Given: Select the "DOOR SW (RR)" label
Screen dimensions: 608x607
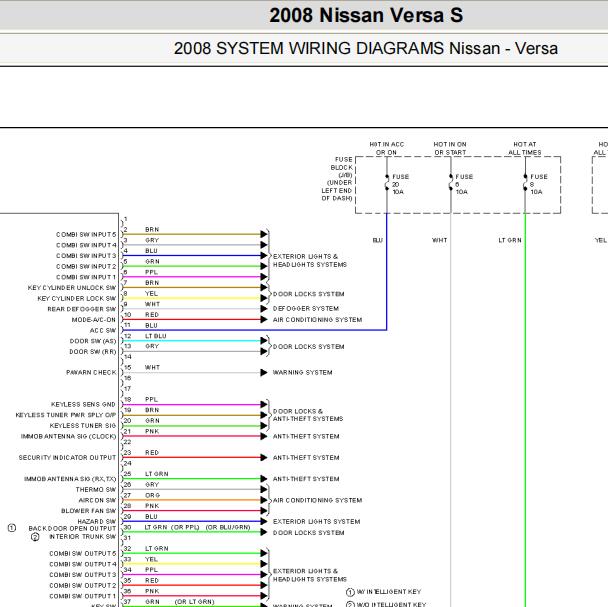Looking at the screenshot, I should [x=93, y=352].
